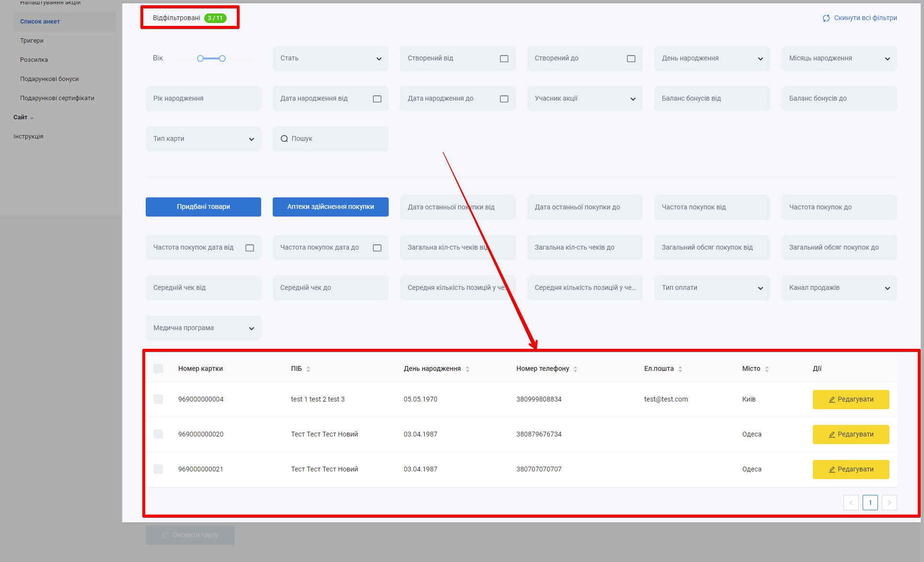The image size is (924, 562).
Task: Open the Тип оплати dropdown
Action: click(712, 288)
